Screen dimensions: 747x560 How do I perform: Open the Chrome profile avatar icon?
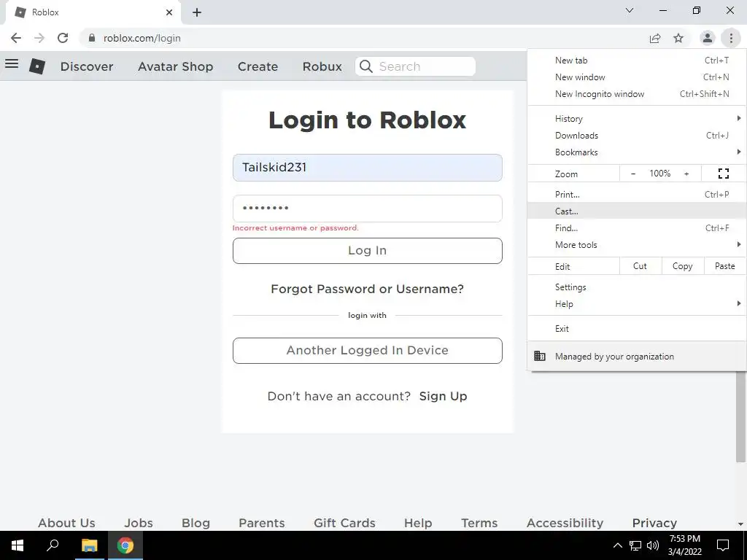point(708,38)
